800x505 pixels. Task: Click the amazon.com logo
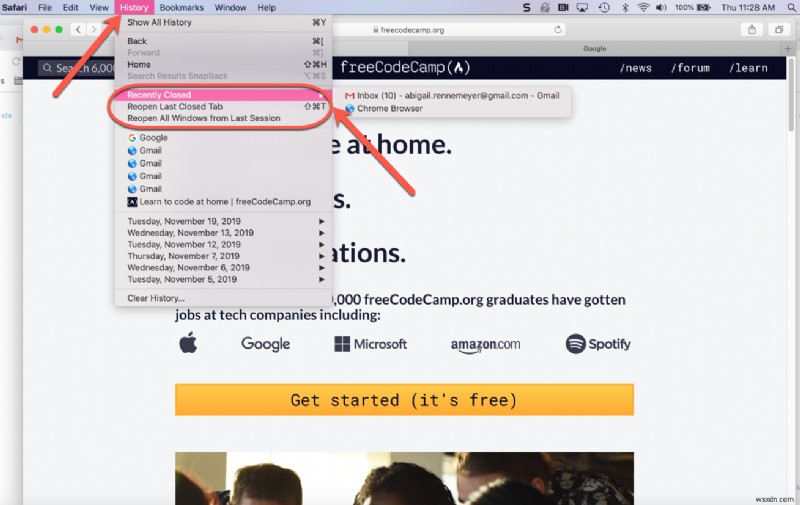(485, 345)
